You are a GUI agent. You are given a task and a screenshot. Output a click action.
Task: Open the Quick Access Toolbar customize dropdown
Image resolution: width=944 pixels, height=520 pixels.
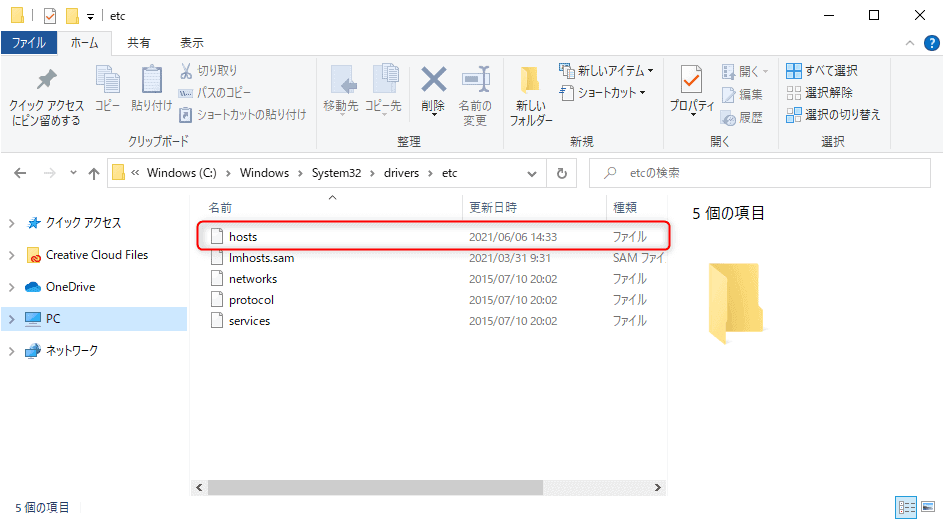[x=90, y=17]
